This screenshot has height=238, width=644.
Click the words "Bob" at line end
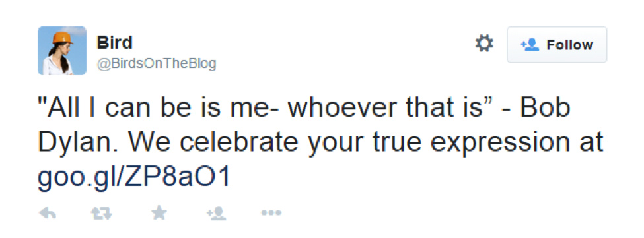pos(545,108)
